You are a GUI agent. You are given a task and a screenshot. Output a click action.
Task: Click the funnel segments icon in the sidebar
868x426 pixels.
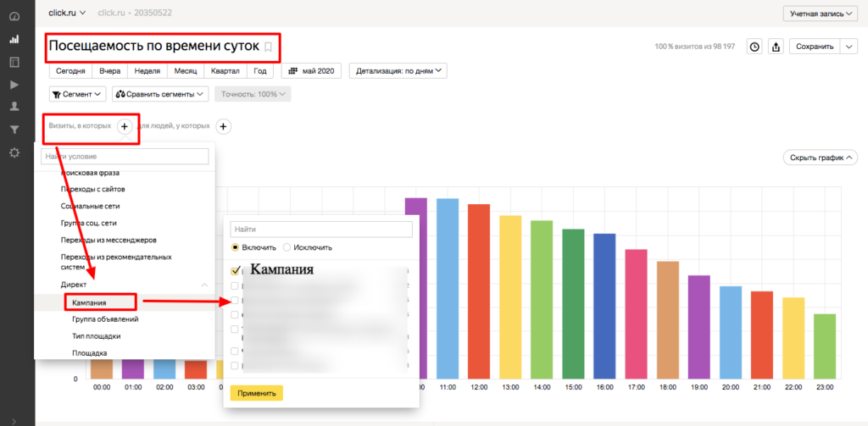[14, 130]
